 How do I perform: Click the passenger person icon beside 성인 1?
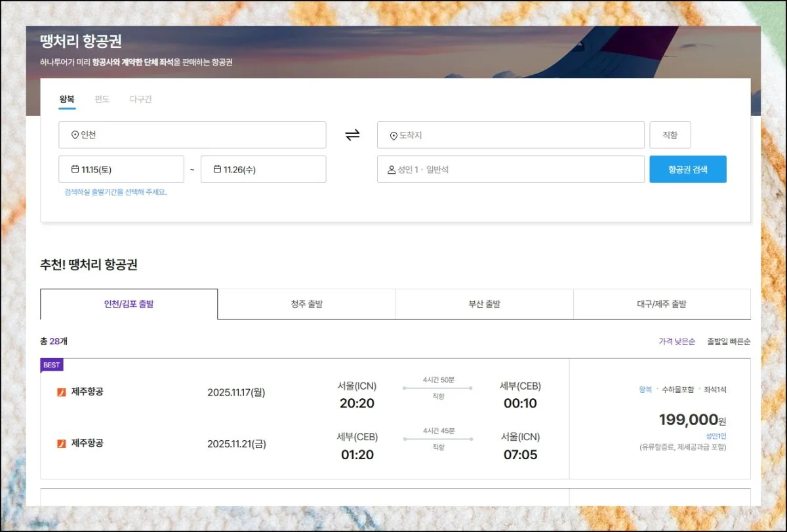pyautogui.click(x=392, y=170)
